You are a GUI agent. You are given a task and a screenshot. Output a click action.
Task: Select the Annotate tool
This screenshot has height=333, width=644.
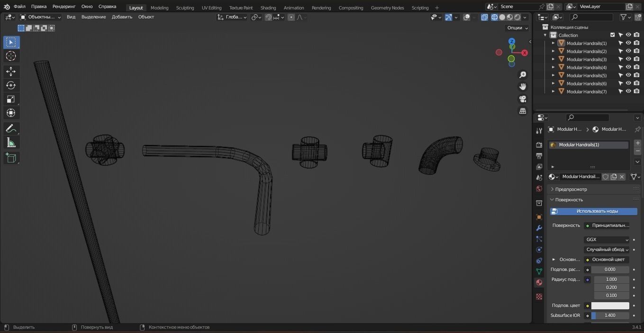click(x=10, y=128)
